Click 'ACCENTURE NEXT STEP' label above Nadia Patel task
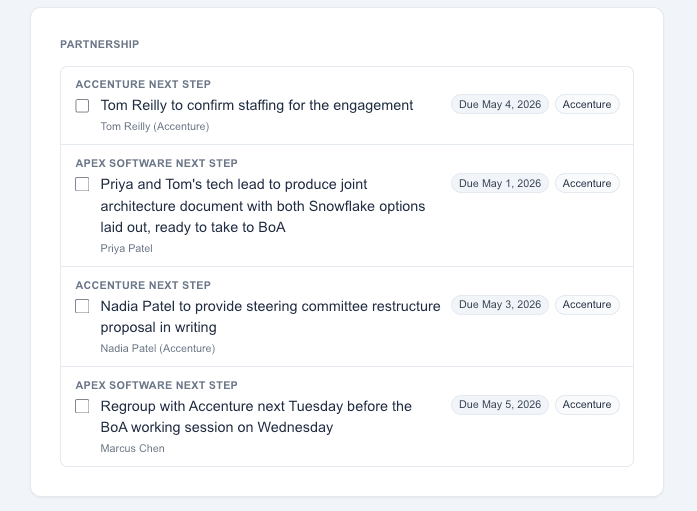This screenshot has width=697, height=511. click(x=143, y=285)
